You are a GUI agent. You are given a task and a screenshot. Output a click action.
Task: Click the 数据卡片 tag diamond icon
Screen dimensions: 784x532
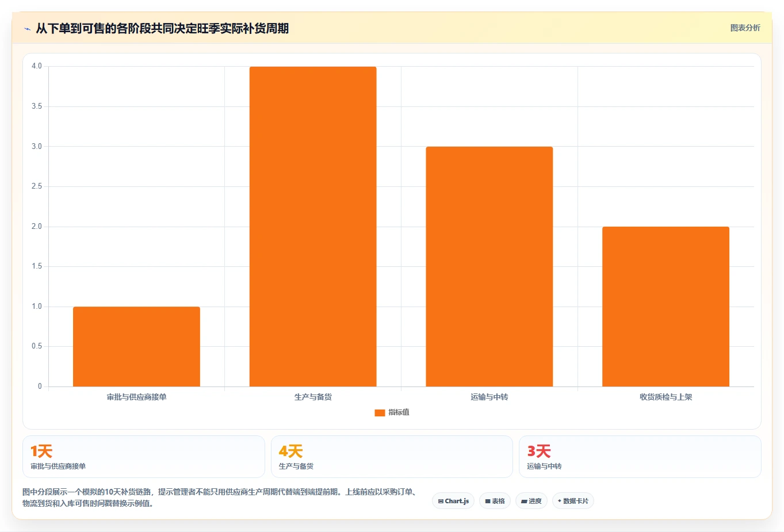(559, 501)
